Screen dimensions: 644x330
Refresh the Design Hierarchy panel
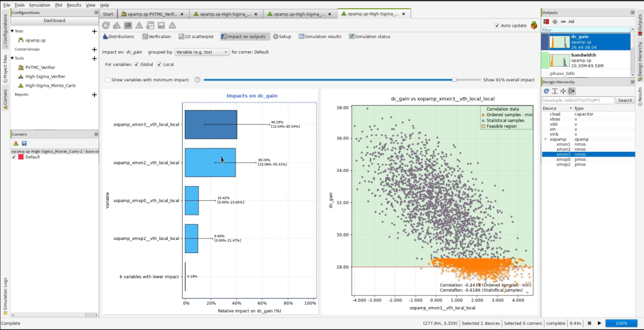coord(546,91)
